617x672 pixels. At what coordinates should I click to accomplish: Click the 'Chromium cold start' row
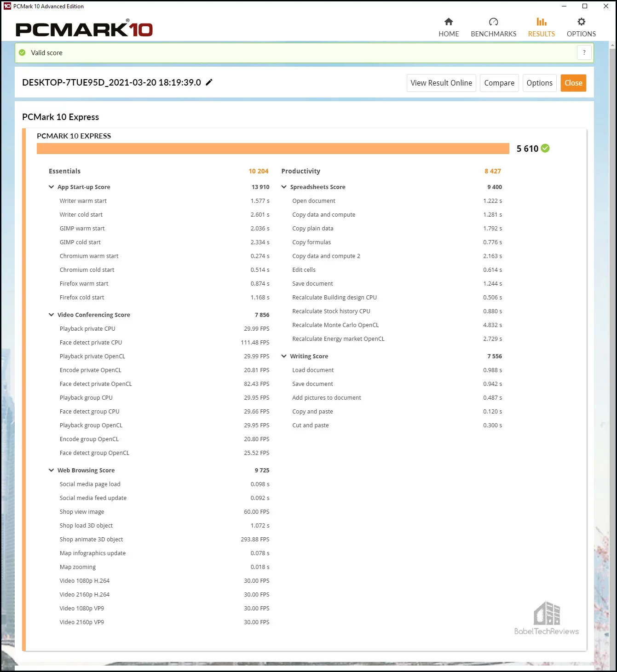pos(164,270)
